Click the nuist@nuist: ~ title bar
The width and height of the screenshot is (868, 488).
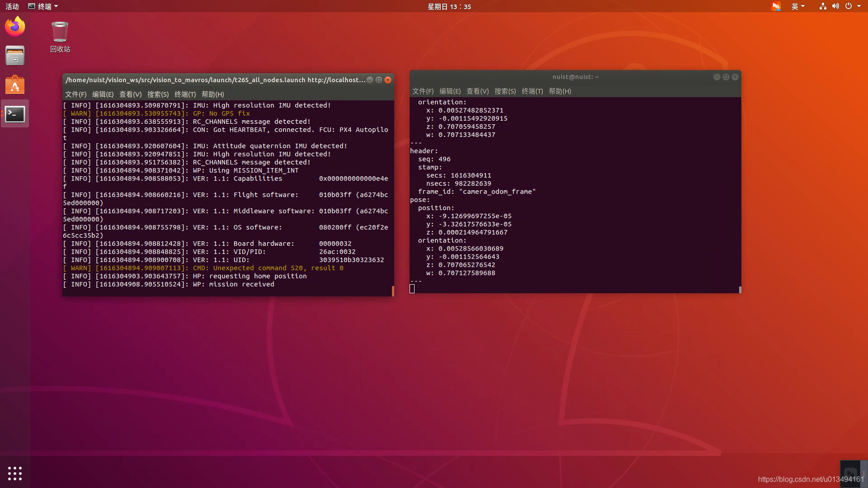coord(575,77)
